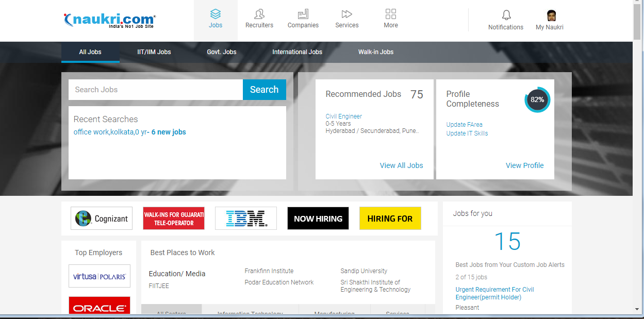Click the My Naukri profile picture
Image resolution: width=644 pixels, height=319 pixels.
point(551,15)
